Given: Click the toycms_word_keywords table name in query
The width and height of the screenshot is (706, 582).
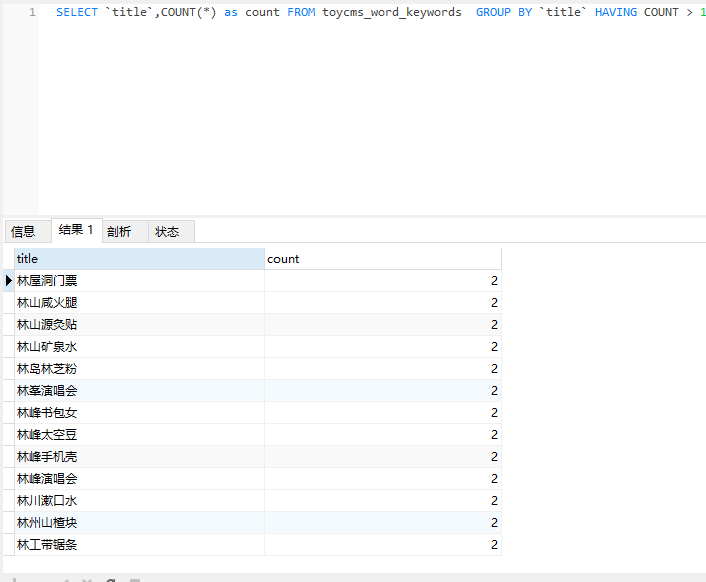Looking at the screenshot, I should [392, 12].
